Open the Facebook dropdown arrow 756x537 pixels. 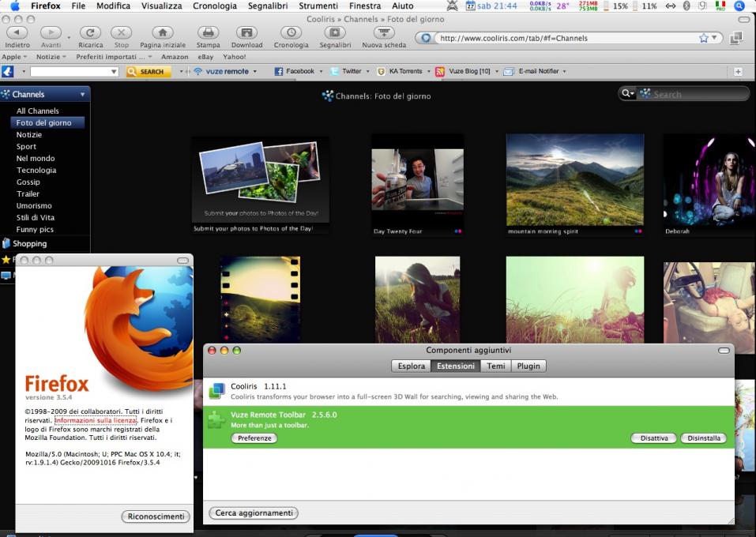point(321,71)
